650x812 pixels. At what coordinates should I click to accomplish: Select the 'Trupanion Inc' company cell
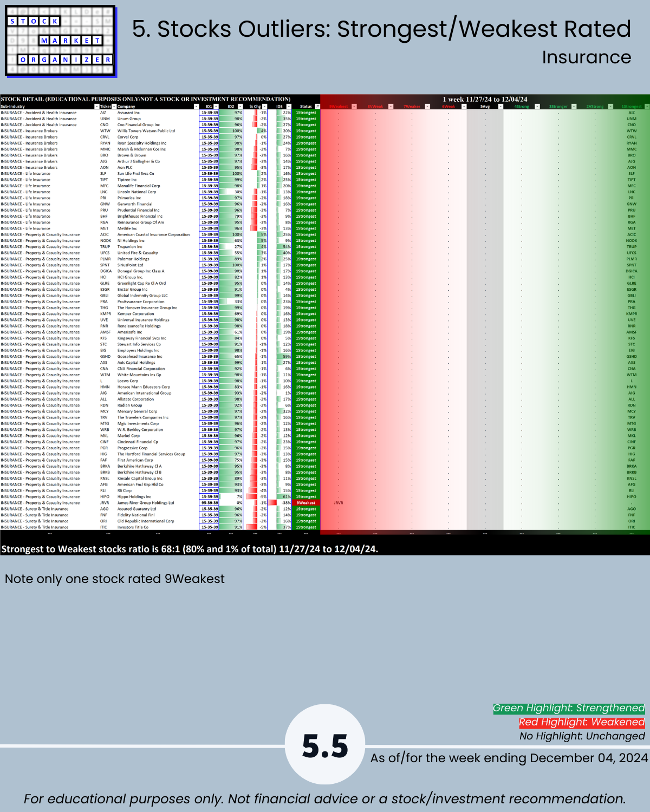pyautogui.click(x=130, y=247)
